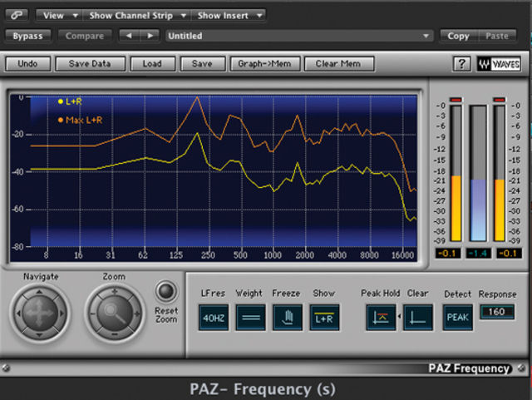Click the left peak readout -0.1
This screenshot has width=532, height=400.
(x=448, y=254)
